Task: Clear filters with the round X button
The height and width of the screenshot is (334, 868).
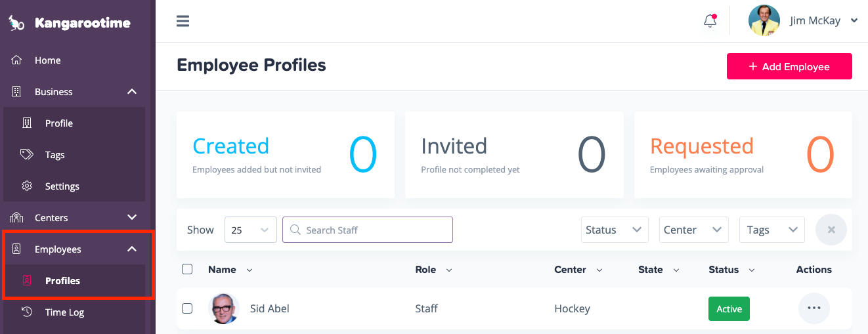Action: [x=831, y=230]
